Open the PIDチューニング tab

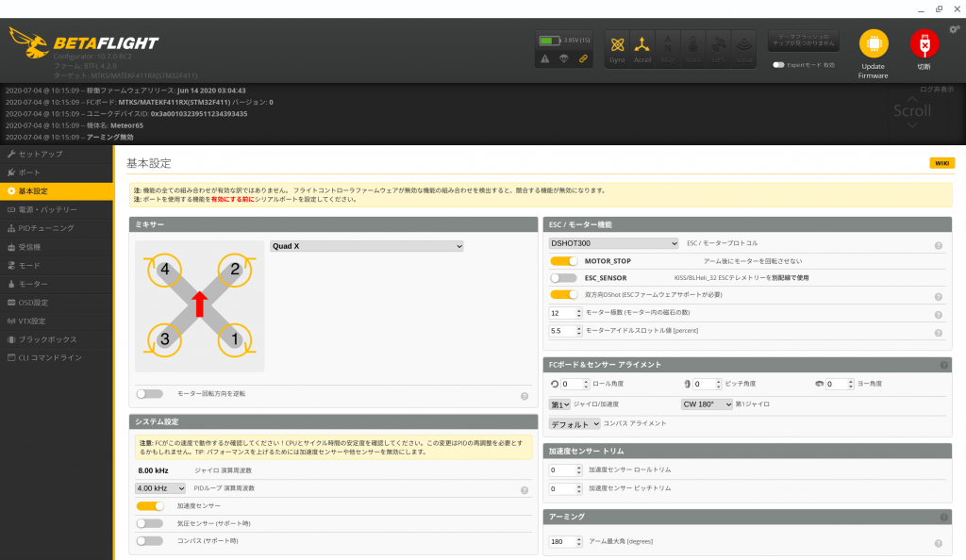(x=57, y=228)
